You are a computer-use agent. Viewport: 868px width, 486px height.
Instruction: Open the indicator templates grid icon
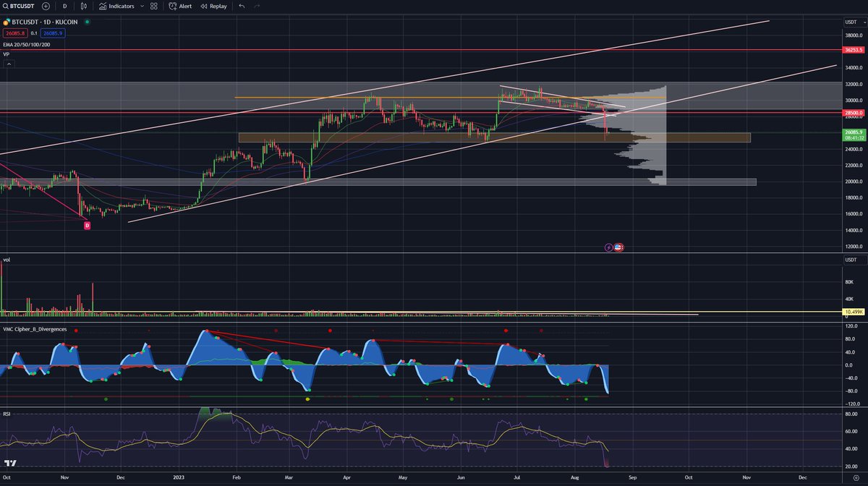[x=153, y=6]
